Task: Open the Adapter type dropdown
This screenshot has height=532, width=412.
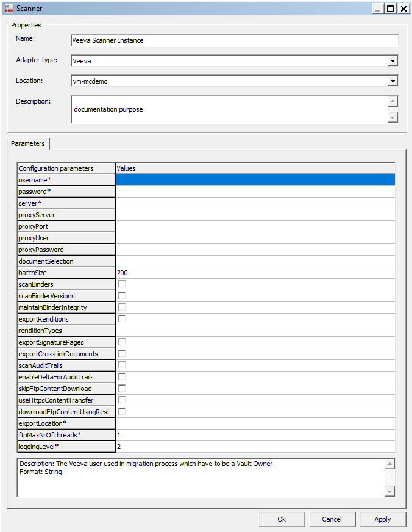Action: point(393,60)
